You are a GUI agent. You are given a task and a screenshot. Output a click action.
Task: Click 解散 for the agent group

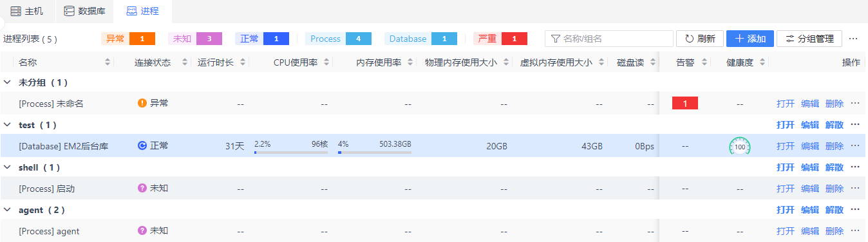click(x=835, y=210)
